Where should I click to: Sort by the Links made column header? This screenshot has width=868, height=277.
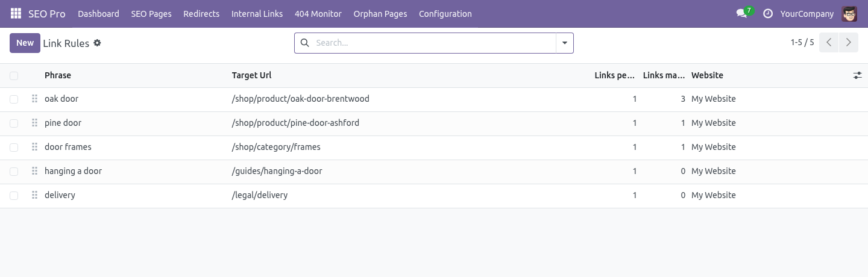[664, 75]
